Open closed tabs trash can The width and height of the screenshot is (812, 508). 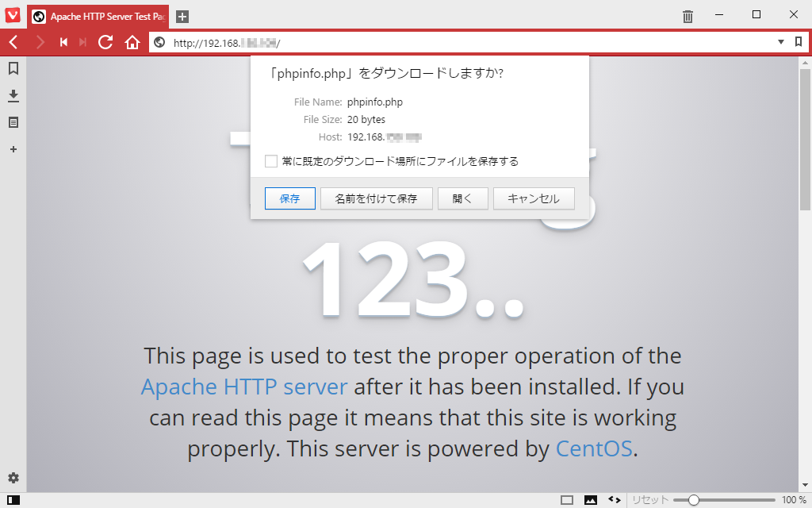click(x=688, y=17)
